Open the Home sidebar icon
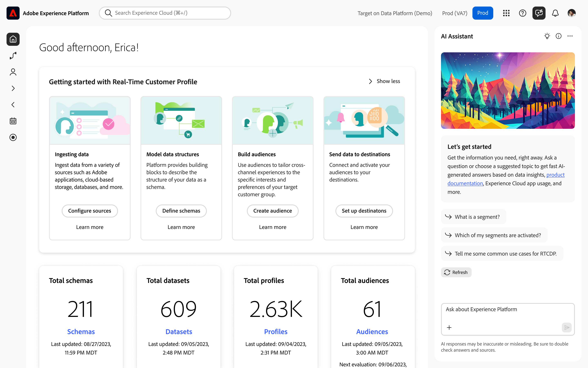The height and width of the screenshot is (368, 588). point(13,39)
